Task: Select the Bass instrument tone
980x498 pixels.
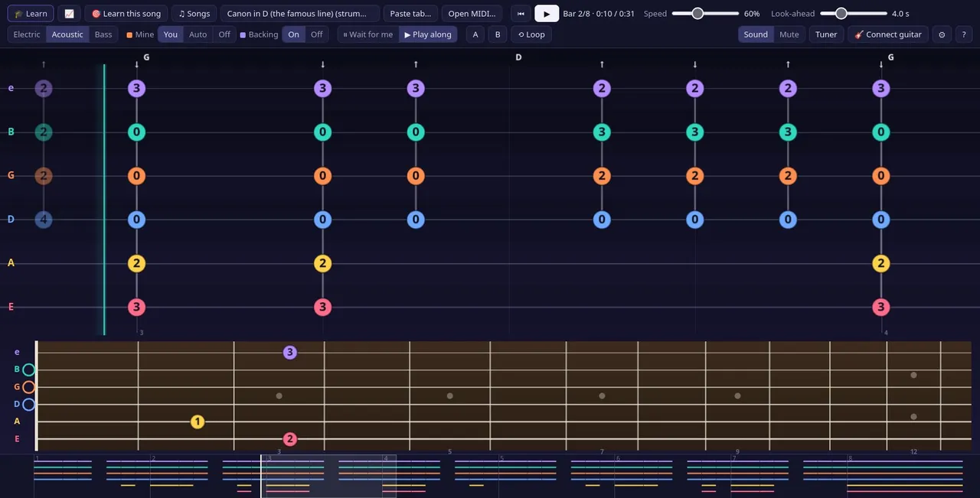Action: (x=103, y=34)
